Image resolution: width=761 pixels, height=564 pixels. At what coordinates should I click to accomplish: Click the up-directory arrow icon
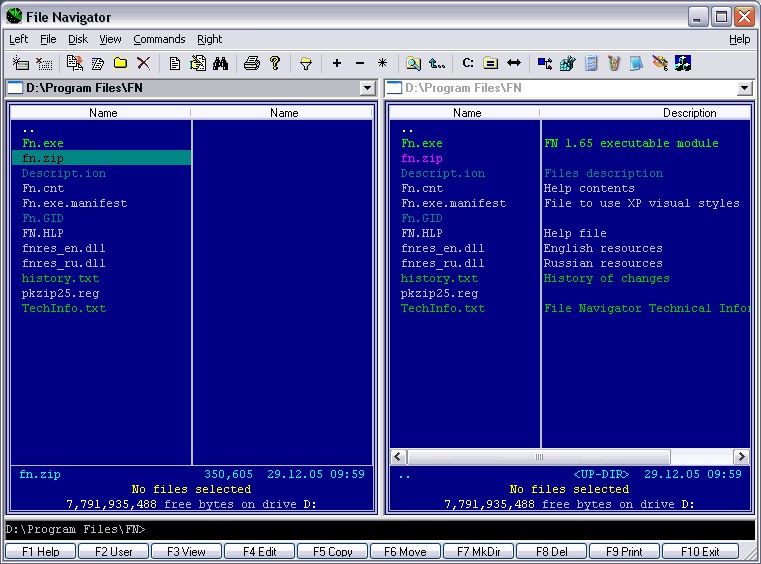click(x=436, y=63)
